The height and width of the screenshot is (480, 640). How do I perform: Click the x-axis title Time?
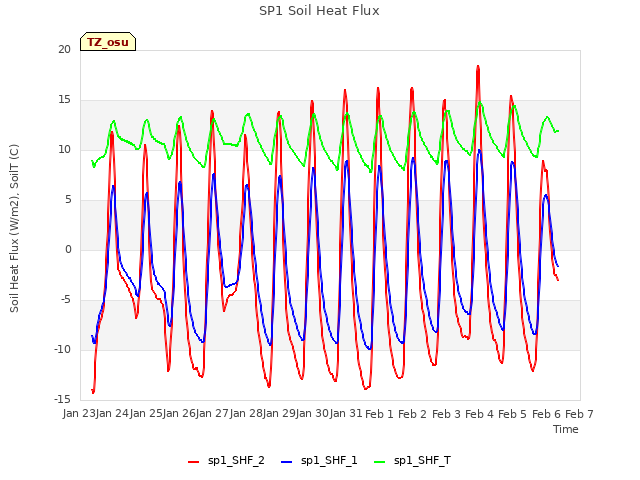point(566,429)
